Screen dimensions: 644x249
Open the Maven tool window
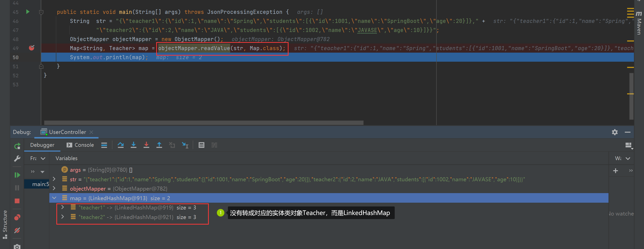639,23
